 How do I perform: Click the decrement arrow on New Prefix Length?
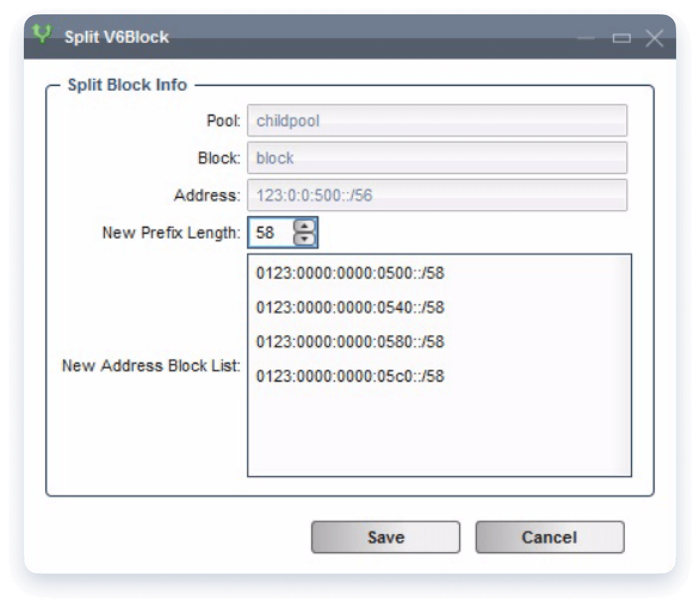tap(305, 239)
